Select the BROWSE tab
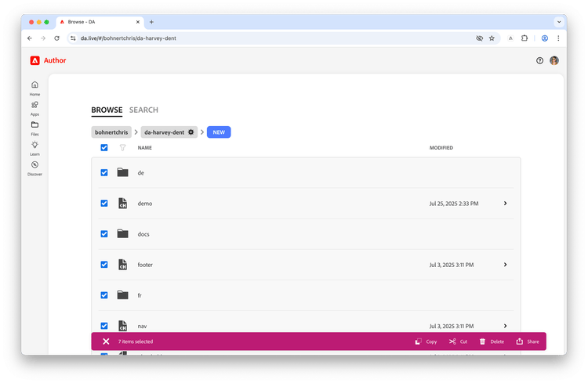Image resolution: width=588 pixels, height=383 pixels. click(107, 110)
